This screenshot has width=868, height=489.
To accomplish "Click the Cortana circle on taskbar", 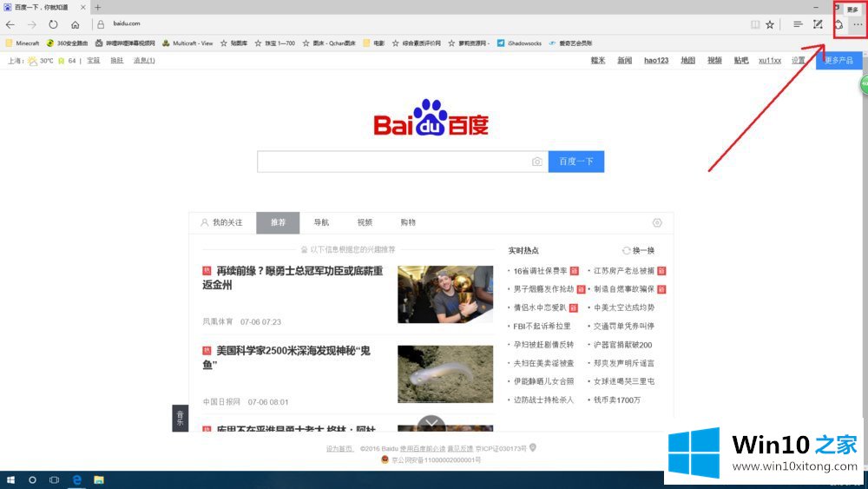I will click(32, 479).
